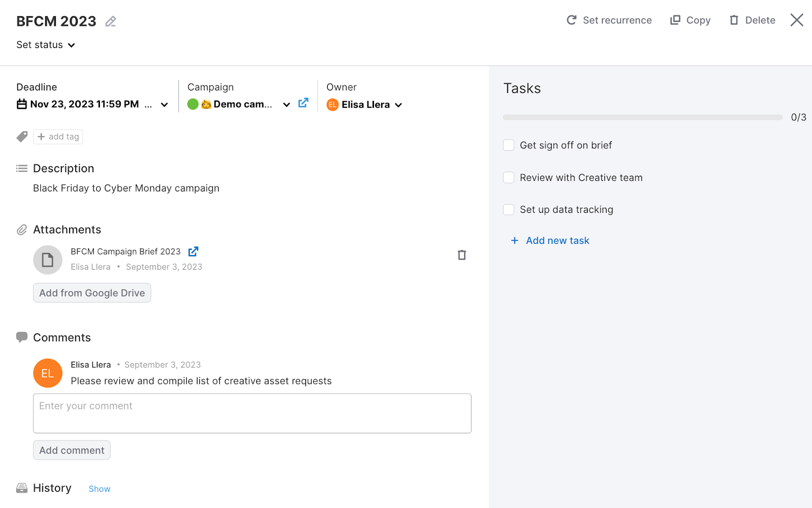Click the tasks progress bar
812x508 pixels.
click(x=642, y=117)
